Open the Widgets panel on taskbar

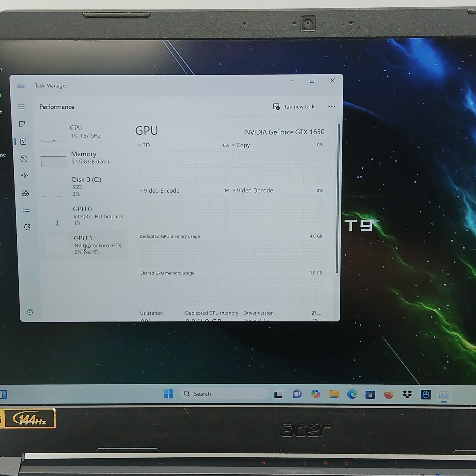(4, 394)
